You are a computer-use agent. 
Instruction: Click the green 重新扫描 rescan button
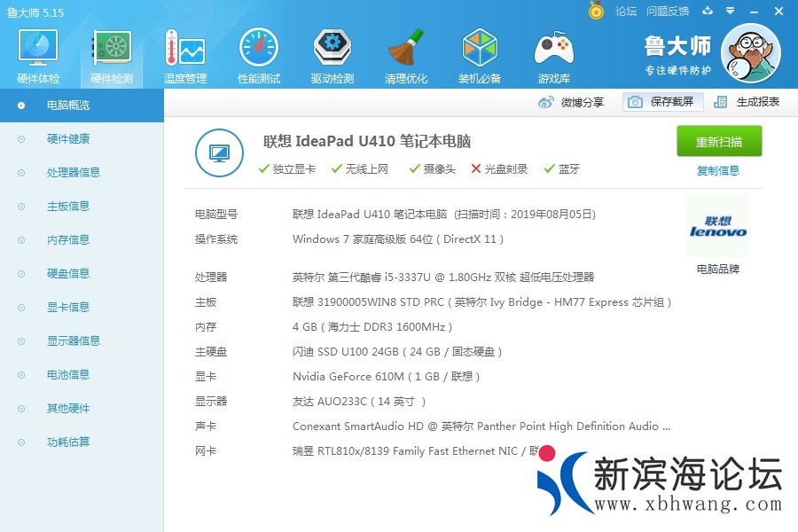[x=719, y=142]
